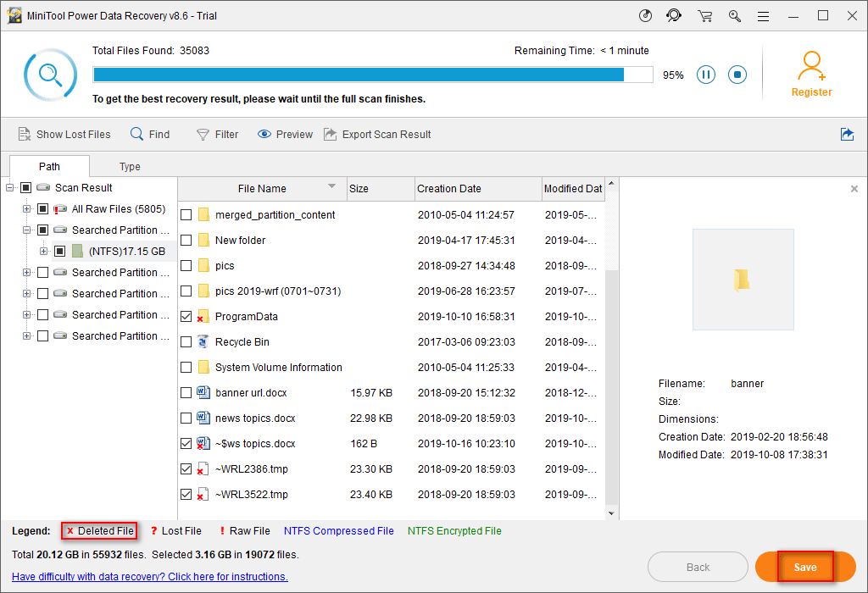The image size is (868, 593).
Task: Click Preview with the eye icon
Action: point(264,134)
